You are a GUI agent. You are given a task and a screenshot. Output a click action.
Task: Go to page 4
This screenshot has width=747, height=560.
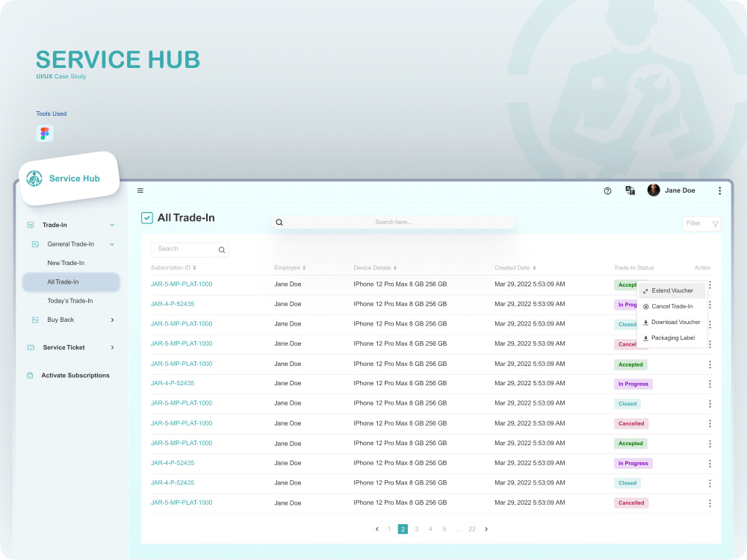pos(430,529)
